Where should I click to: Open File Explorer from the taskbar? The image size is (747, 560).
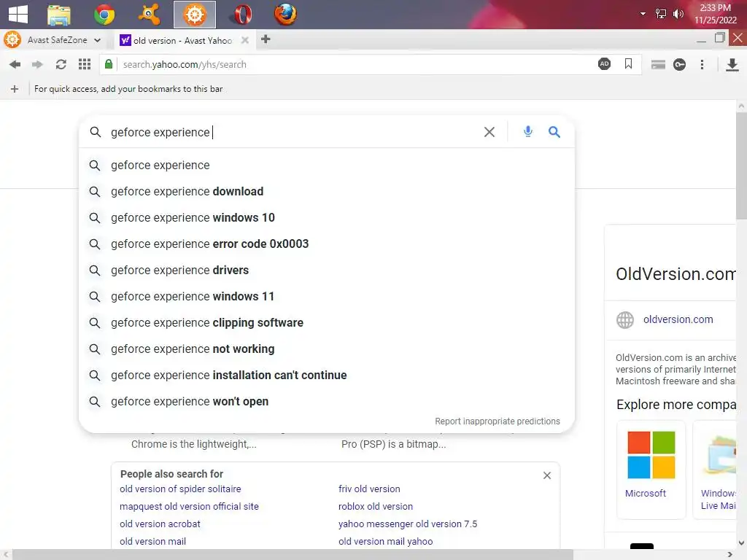coord(59,15)
